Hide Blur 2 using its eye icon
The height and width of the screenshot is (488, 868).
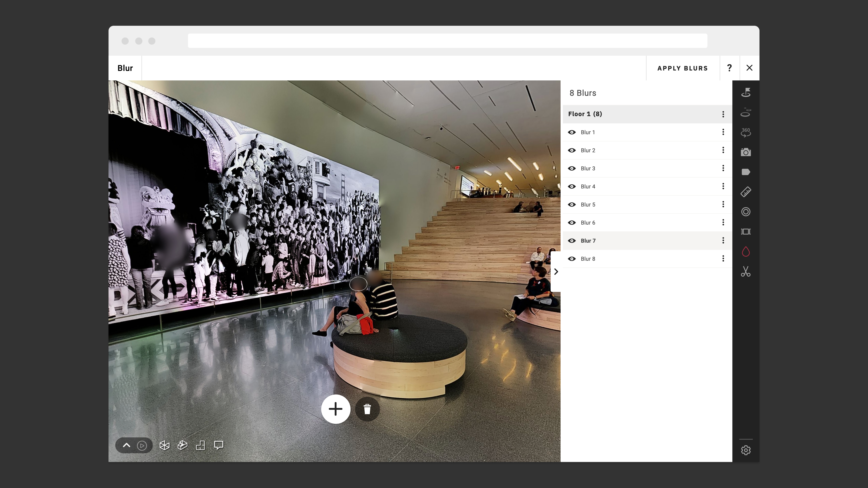[572, 150]
